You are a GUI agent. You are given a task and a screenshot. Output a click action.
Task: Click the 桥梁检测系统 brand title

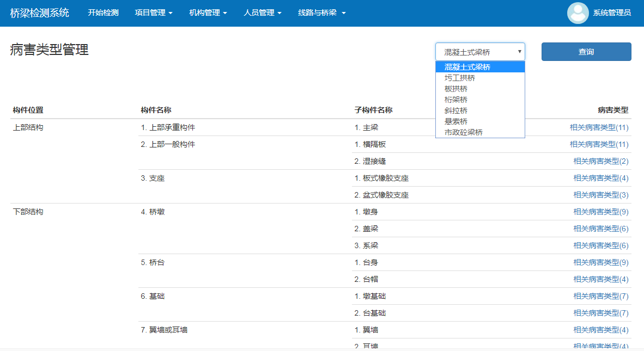point(40,13)
